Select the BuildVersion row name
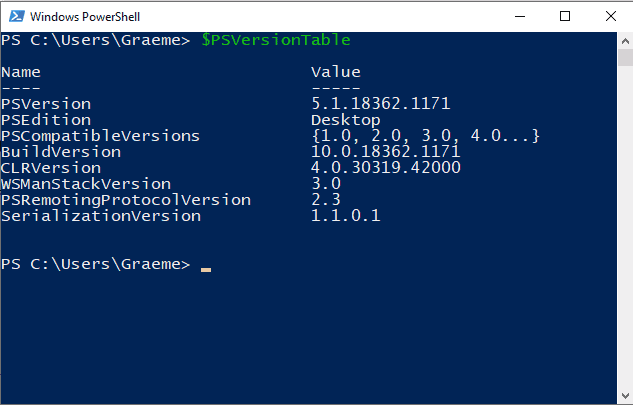 tap(61, 152)
